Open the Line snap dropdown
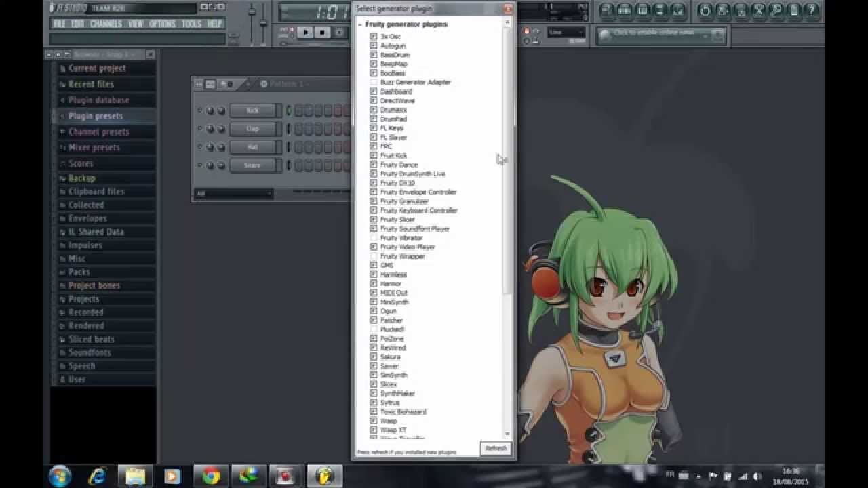The width and height of the screenshot is (868, 488). click(x=566, y=32)
